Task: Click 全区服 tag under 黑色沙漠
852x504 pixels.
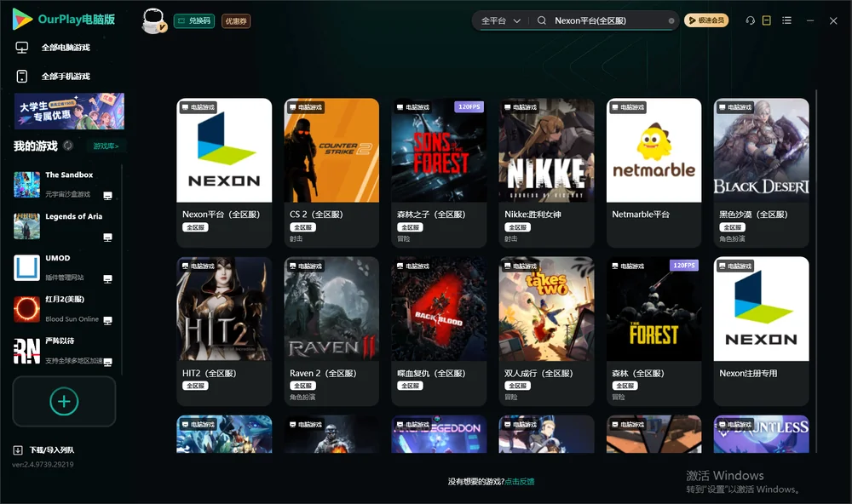Action: tap(733, 227)
